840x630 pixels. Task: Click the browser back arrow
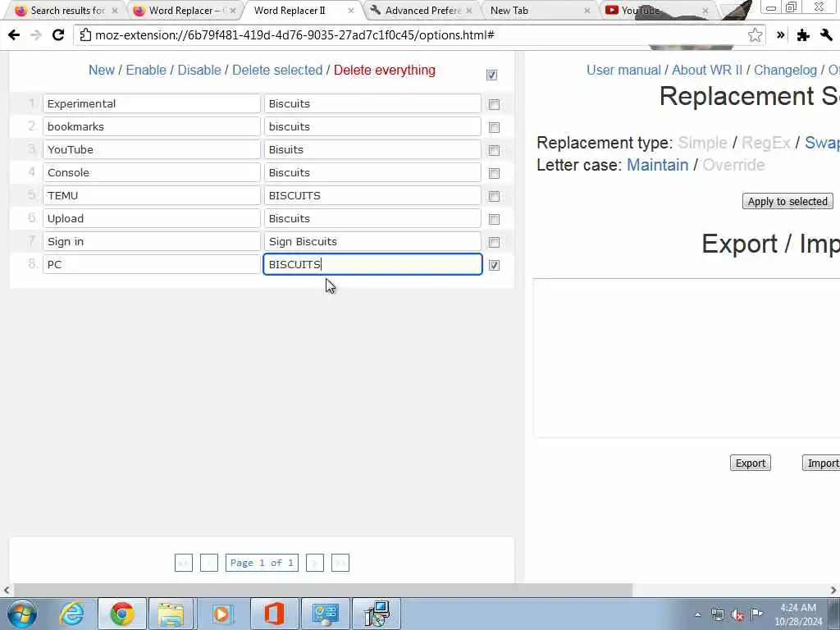tap(14, 35)
